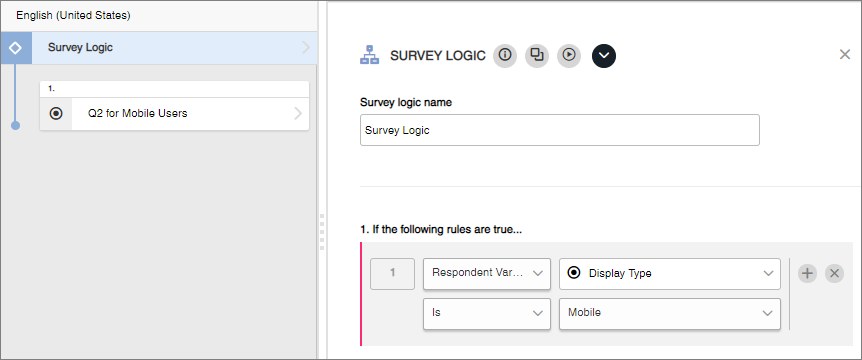Screen dimensions: 862x360
Task: Select the Survey Logic row
Action: click(158, 48)
